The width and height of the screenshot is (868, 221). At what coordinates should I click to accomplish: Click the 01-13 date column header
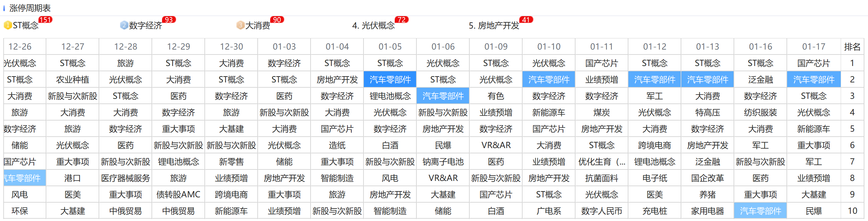707,47
